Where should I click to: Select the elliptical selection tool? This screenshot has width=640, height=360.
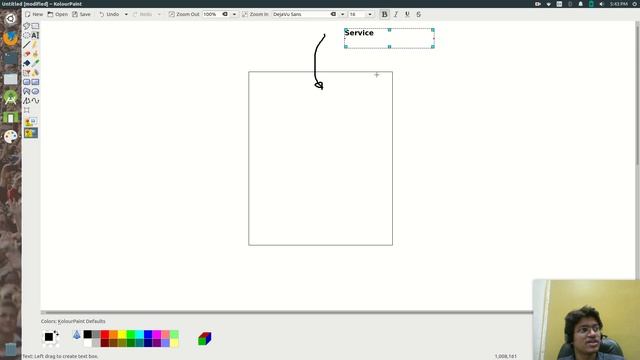[x=27, y=36]
